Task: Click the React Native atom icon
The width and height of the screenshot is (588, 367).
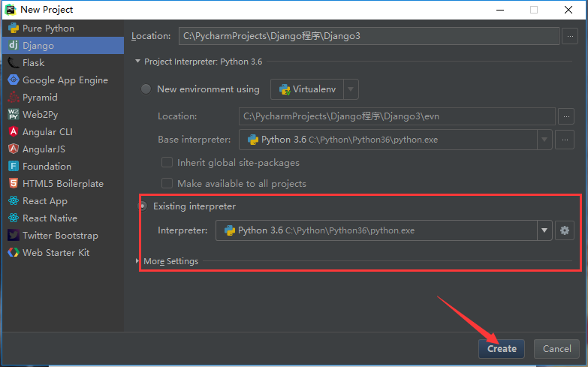Action: pyautogui.click(x=14, y=218)
